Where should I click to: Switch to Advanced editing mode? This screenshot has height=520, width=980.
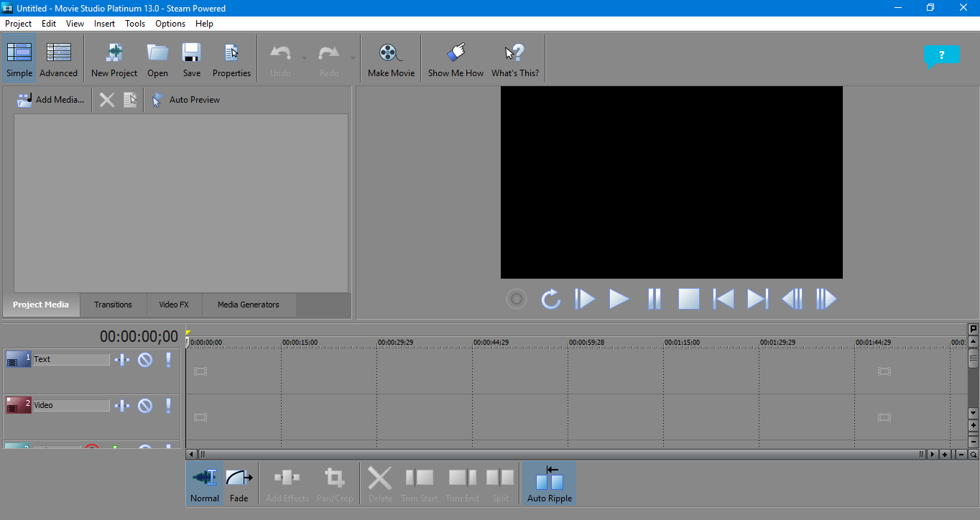58,59
